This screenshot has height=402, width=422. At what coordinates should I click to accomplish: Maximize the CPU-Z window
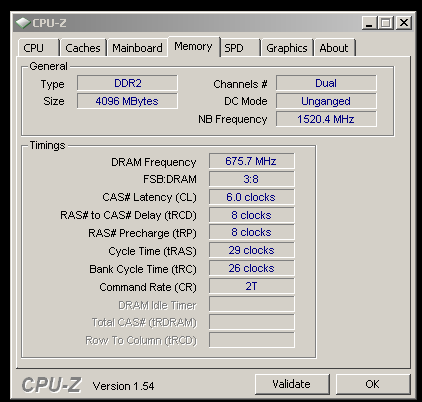386,23
